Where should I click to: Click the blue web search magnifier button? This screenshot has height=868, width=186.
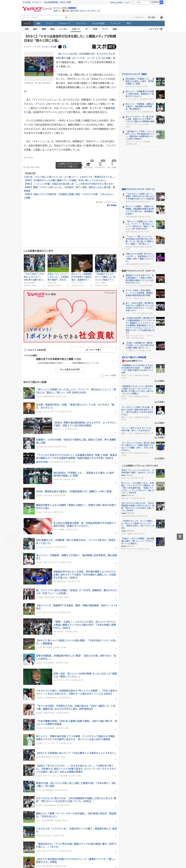point(161,2)
